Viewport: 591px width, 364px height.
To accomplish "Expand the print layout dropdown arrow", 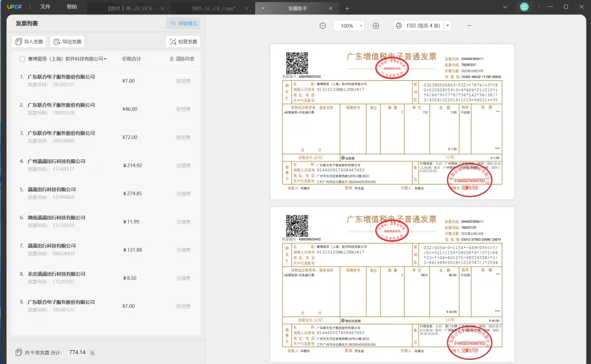I will [x=448, y=25].
